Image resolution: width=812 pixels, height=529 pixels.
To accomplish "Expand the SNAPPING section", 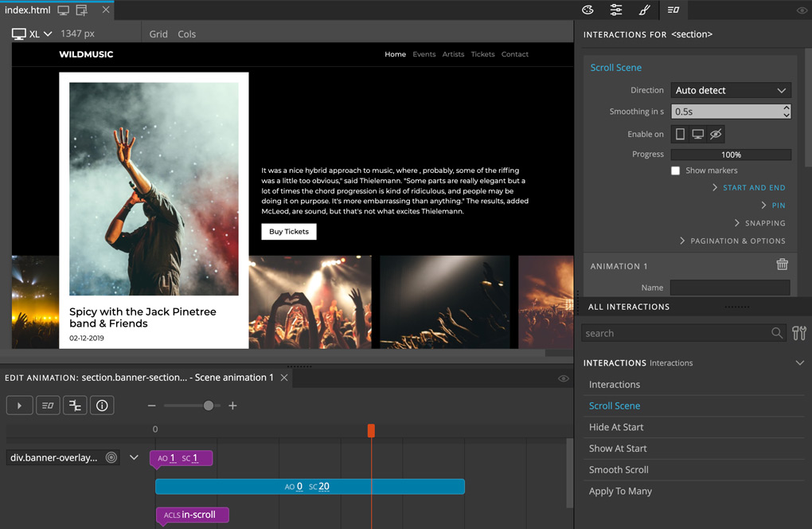I will (759, 223).
